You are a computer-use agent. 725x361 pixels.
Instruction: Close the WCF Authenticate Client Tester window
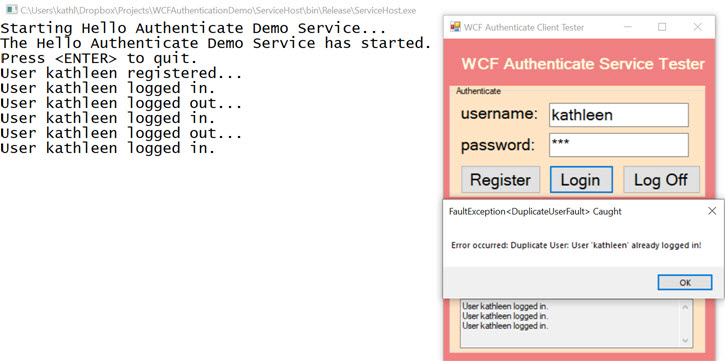[x=698, y=27]
